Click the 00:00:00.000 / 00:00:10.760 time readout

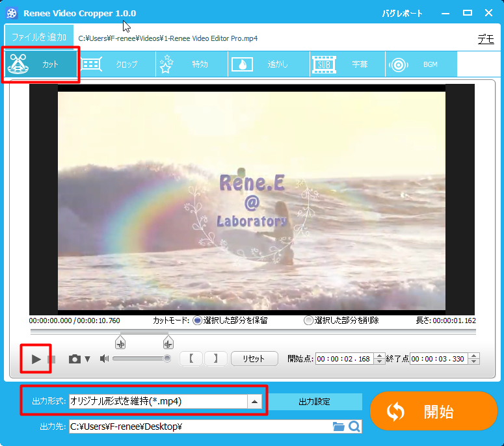click(x=74, y=321)
